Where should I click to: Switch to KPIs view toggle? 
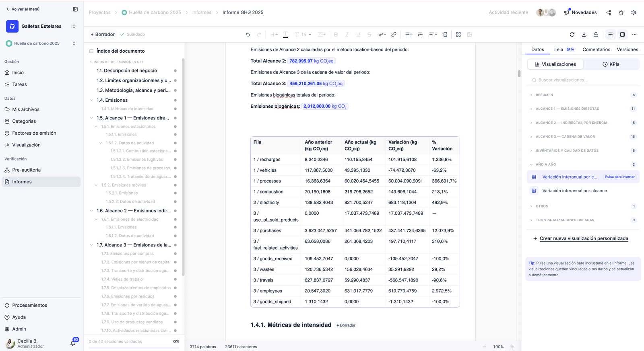click(611, 64)
